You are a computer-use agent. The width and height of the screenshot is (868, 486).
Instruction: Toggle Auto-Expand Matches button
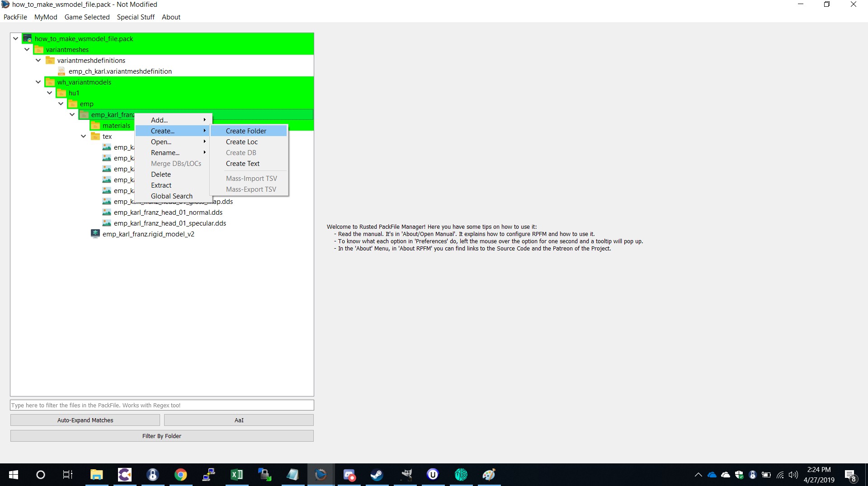(x=85, y=420)
